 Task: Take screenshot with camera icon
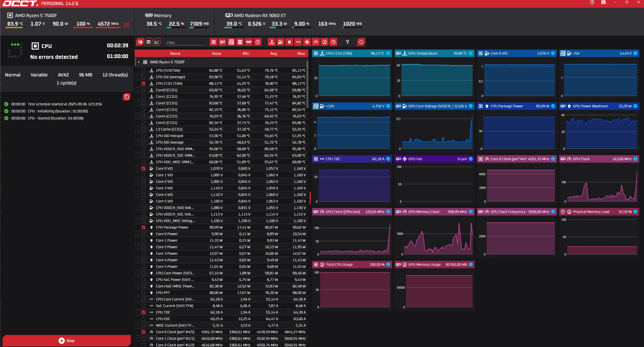click(603, 3)
